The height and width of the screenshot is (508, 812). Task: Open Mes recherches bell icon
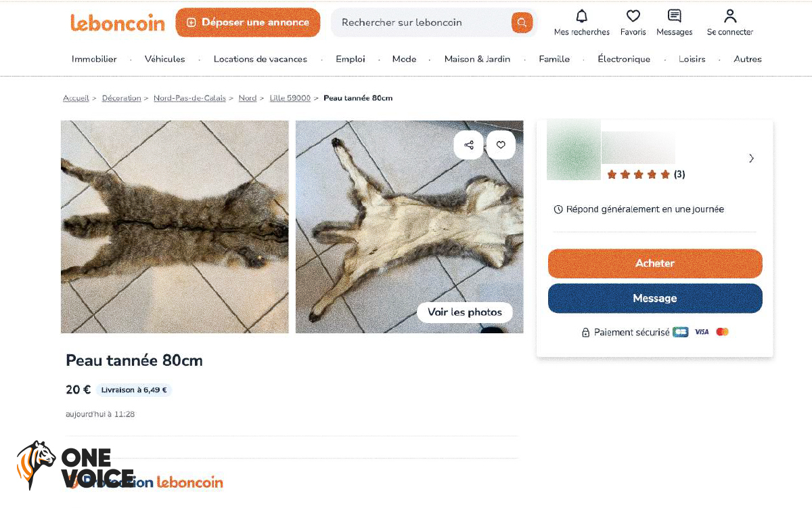pos(581,16)
